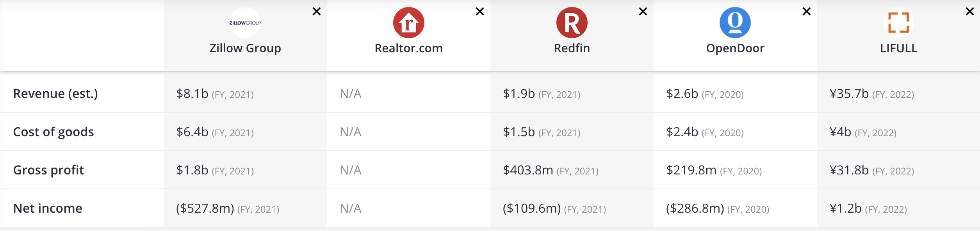This screenshot has width=980, height=231.
Task: Click the Redfin R logo
Action: coord(572,23)
